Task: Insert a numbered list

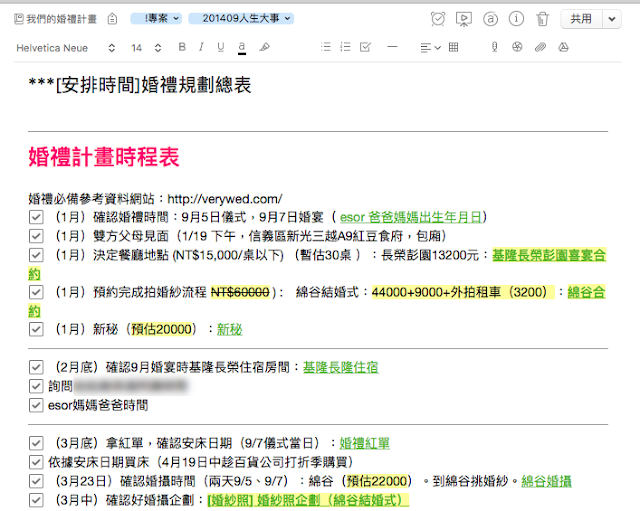Action: click(345, 47)
